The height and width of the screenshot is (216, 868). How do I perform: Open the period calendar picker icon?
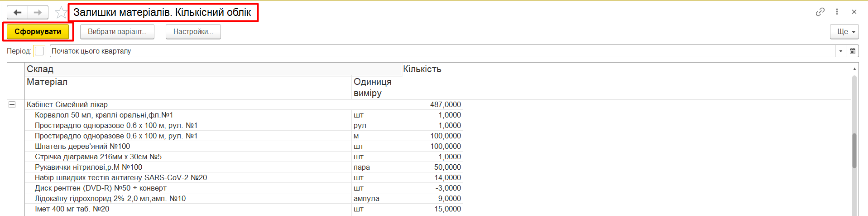[x=853, y=51]
